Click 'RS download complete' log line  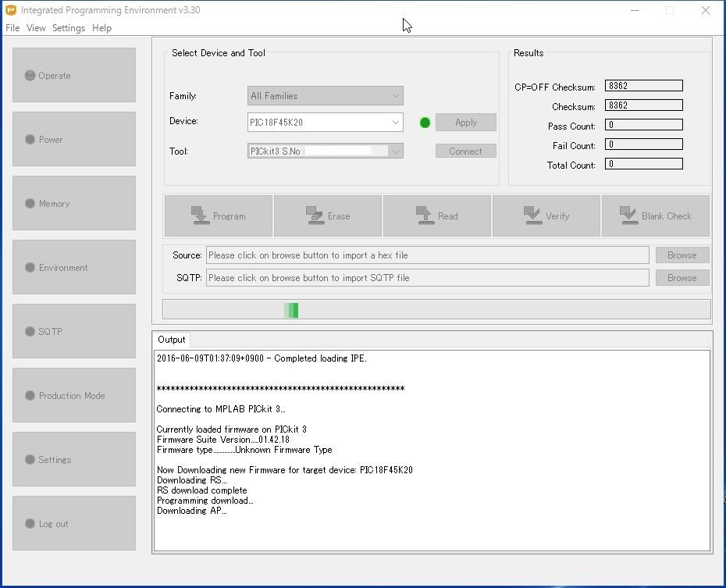[202, 490]
